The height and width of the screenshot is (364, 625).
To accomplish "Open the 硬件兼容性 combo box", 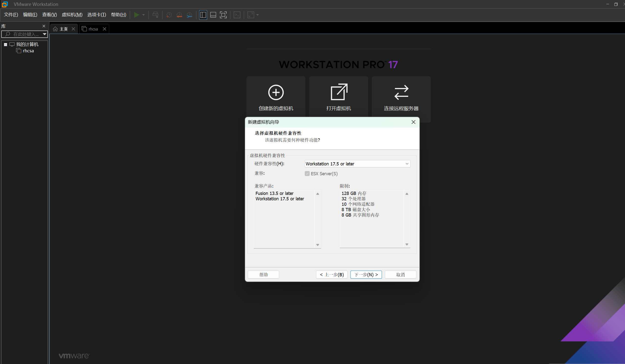I will pos(357,164).
